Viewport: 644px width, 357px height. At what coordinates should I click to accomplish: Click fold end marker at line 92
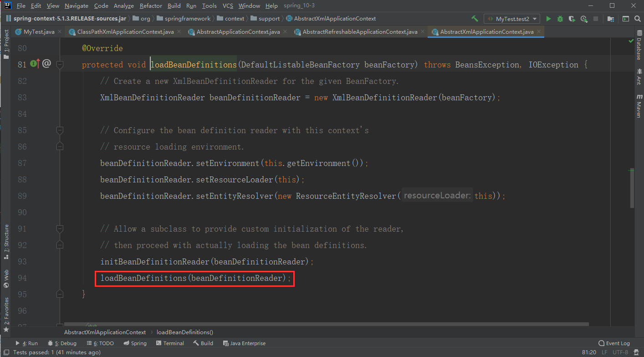click(x=59, y=245)
